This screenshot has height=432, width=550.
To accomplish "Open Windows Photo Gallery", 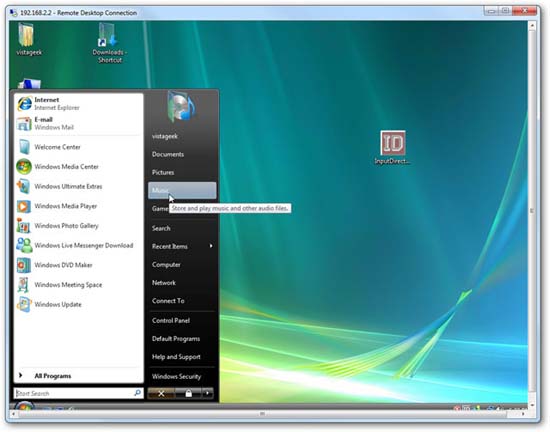I will pos(78,225).
